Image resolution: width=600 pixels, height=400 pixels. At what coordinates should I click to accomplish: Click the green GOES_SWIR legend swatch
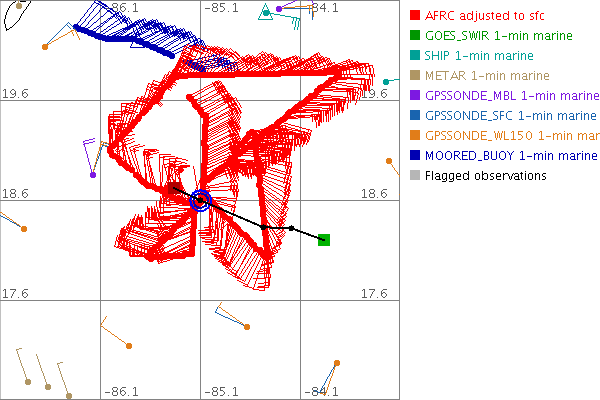[x=415, y=36]
